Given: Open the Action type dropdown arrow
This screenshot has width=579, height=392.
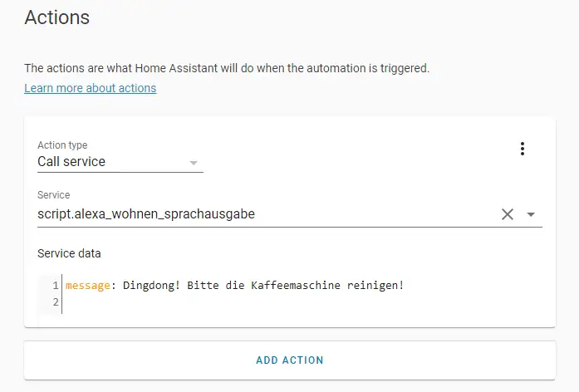Looking at the screenshot, I should coord(193,162).
